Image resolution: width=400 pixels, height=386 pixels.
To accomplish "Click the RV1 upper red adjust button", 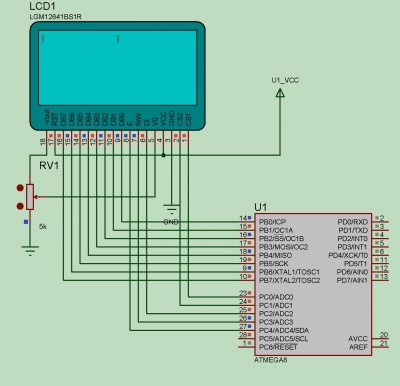I will click(20, 188).
